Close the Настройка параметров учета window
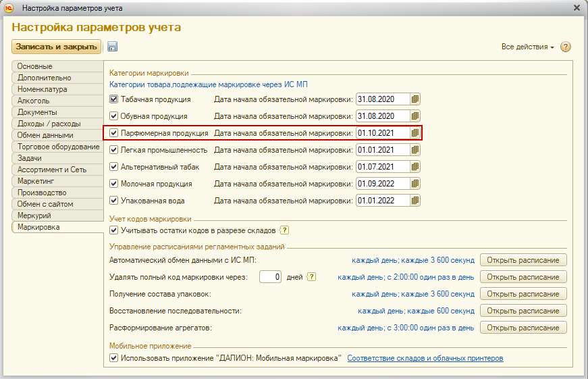 577,8
